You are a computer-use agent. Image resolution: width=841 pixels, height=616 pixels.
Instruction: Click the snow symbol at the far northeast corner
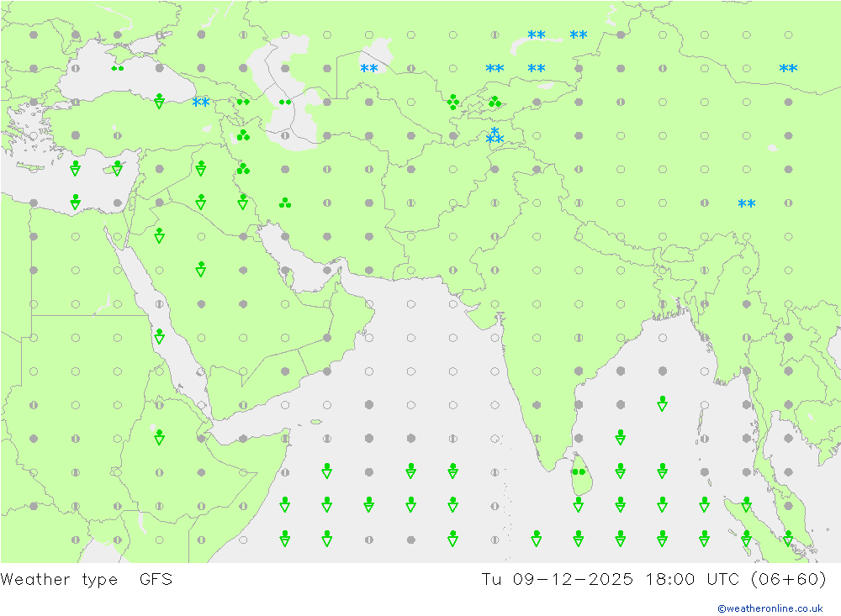[789, 68]
